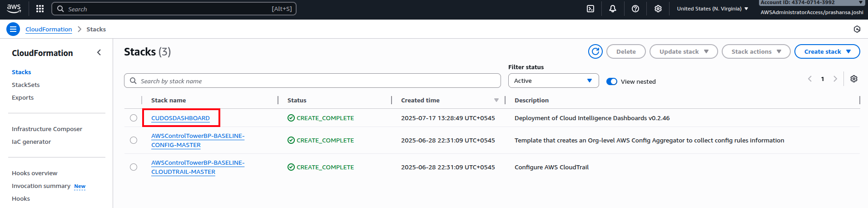The height and width of the screenshot is (208, 868).
Task: Click the Delete button
Action: (x=626, y=51)
